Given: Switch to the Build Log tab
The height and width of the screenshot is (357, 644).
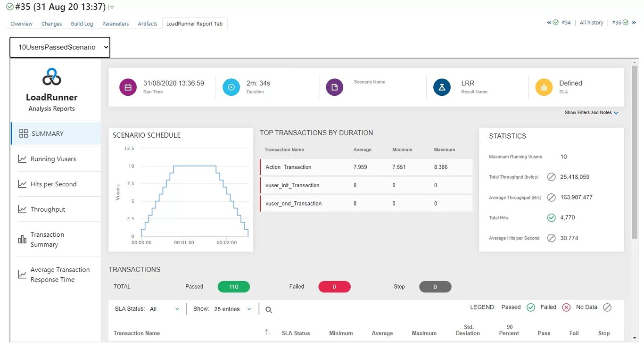Looking at the screenshot, I should [x=82, y=24].
